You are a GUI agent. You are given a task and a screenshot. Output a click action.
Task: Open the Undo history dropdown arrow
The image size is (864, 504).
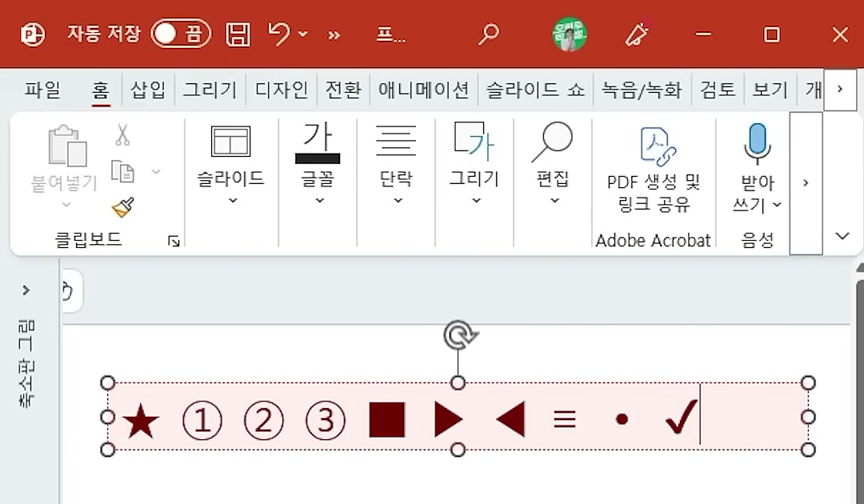click(x=303, y=34)
